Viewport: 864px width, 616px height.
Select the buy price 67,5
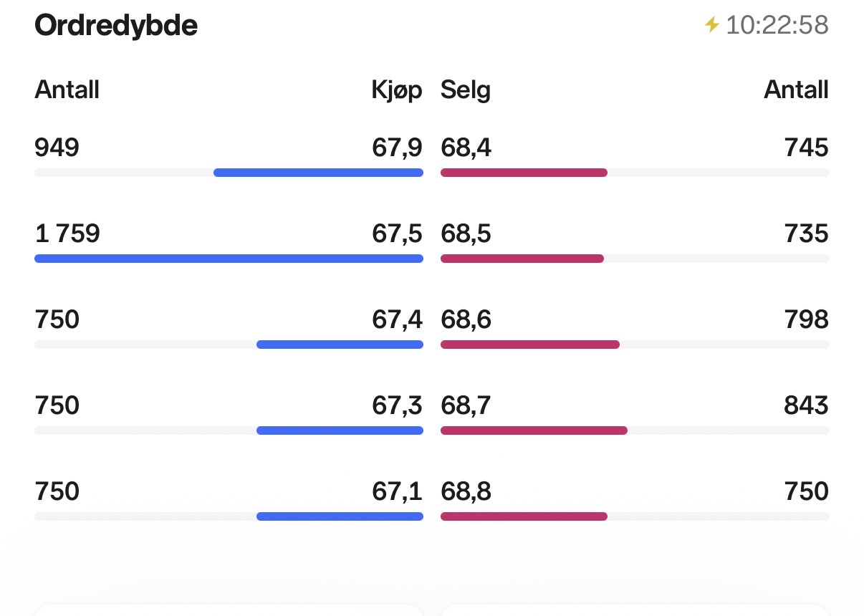pyautogui.click(x=397, y=234)
